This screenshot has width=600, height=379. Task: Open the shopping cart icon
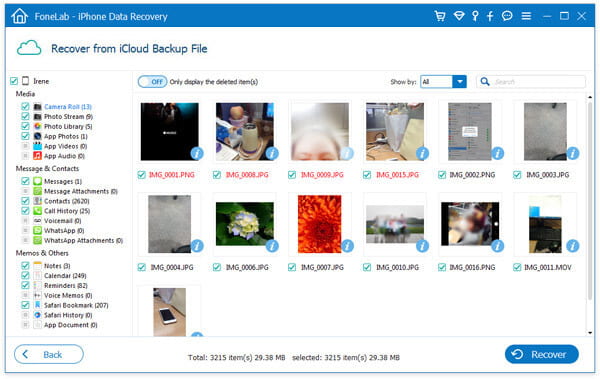click(x=440, y=16)
